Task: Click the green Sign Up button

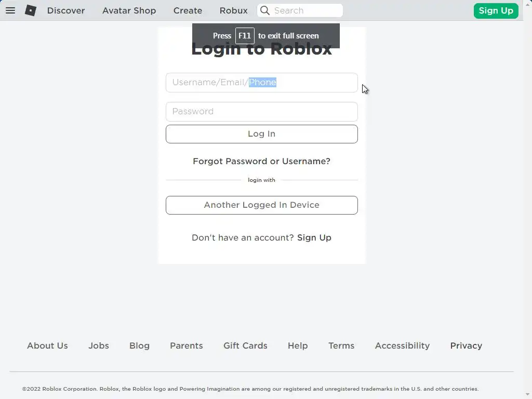Action: (496, 11)
